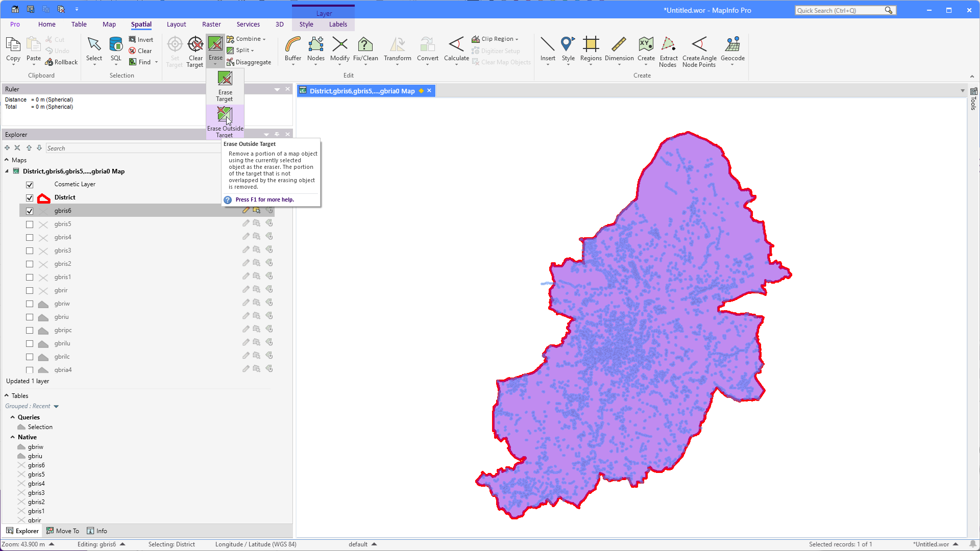This screenshot has height=551, width=980.
Task: Open the Fix/Clean tool
Action: click(365, 49)
